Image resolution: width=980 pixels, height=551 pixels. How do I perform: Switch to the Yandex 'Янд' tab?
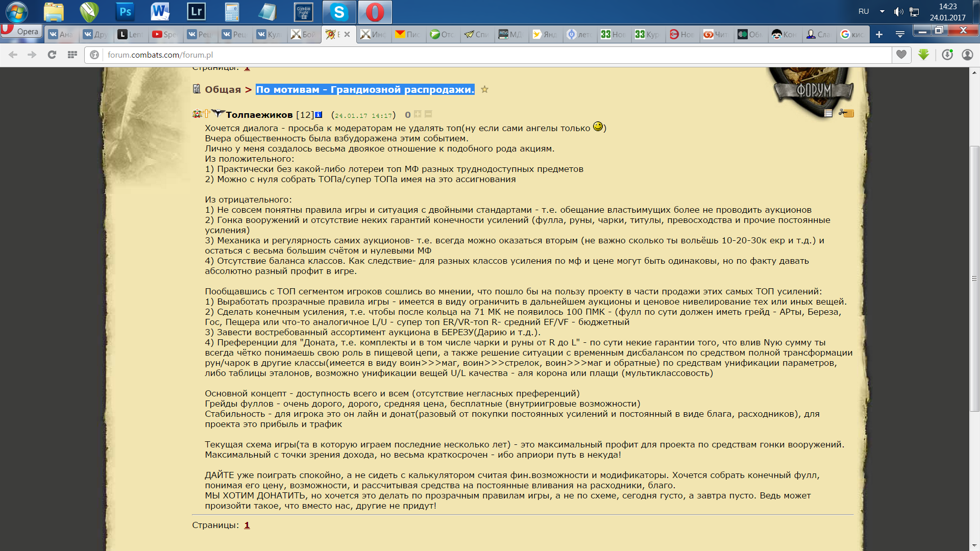[x=546, y=34]
